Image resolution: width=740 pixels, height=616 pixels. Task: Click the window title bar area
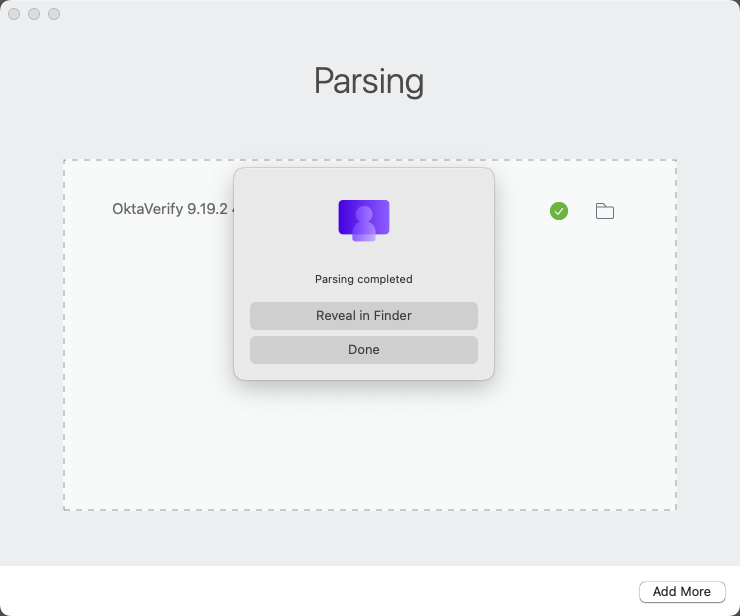tap(370, 14)
